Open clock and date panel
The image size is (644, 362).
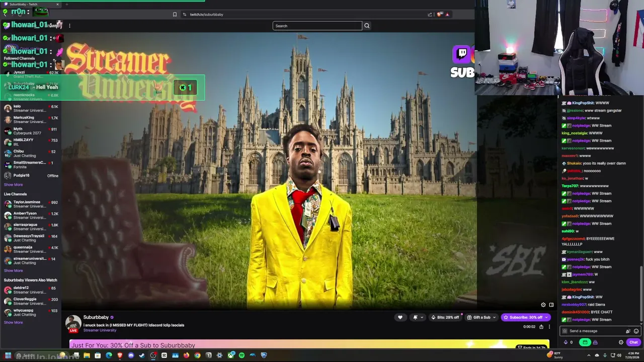[633, 355]
